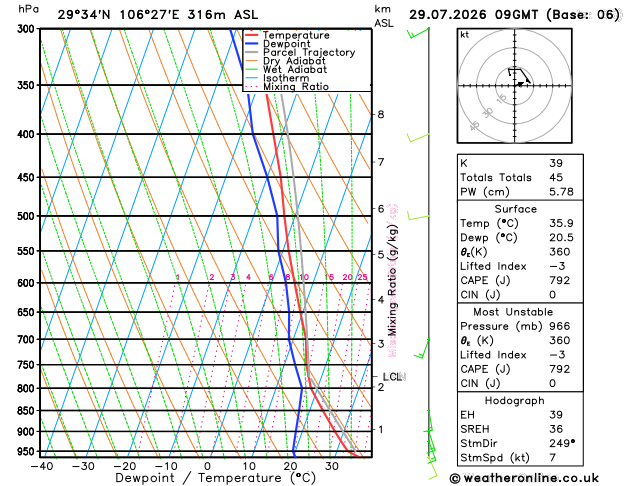Viewport: 629px width, 486px height.
Task: Click the Mixing Ratio legend entry
Action: coord(287,87)
